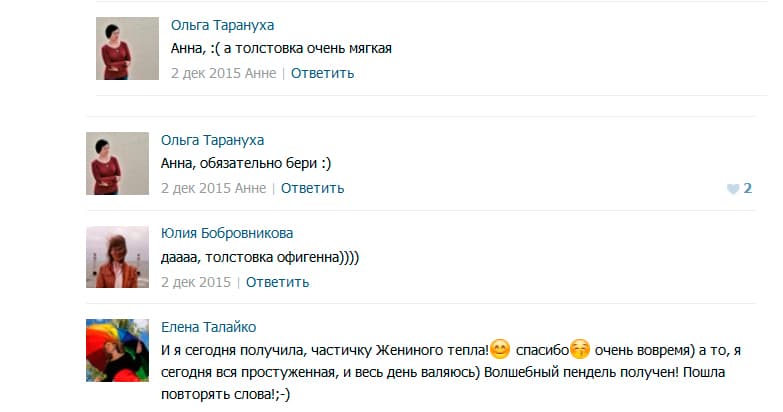
Task: Reply to the 'обязательно бери' comment
Action: click(312, 188)
